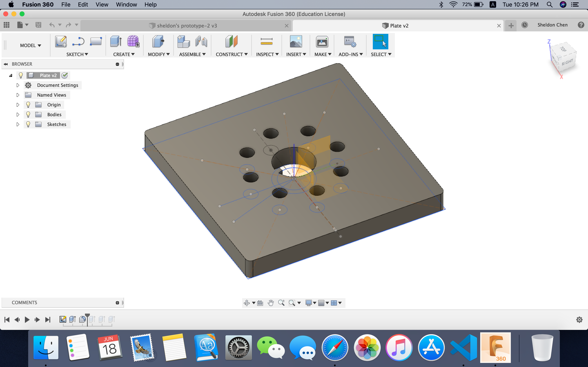Expand the Document Settings node
This screenshot has height=367, width=588.
point(18,85)
